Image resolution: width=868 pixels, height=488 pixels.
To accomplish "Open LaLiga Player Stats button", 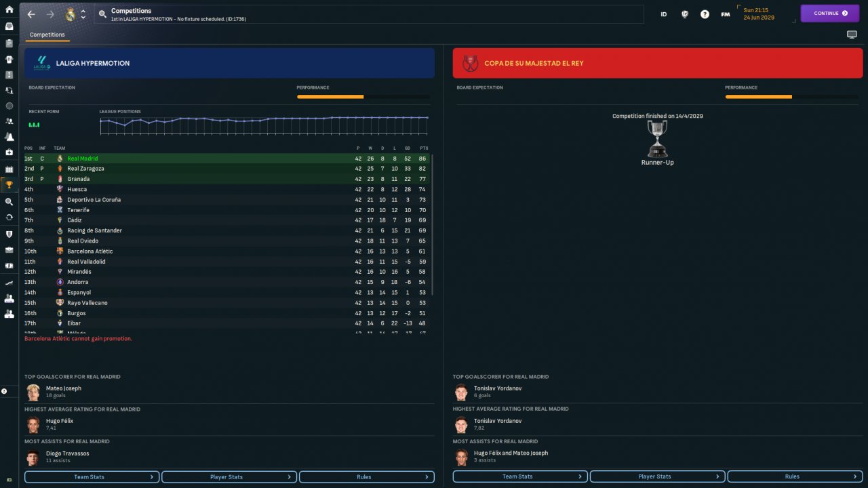I will pyautogui.click(x=229, y=476).
